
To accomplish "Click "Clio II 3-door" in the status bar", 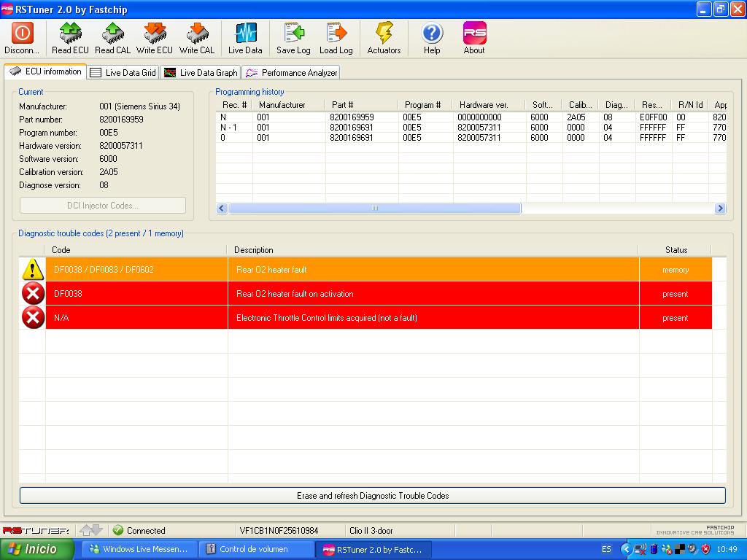I will click(x=371, y=531).
